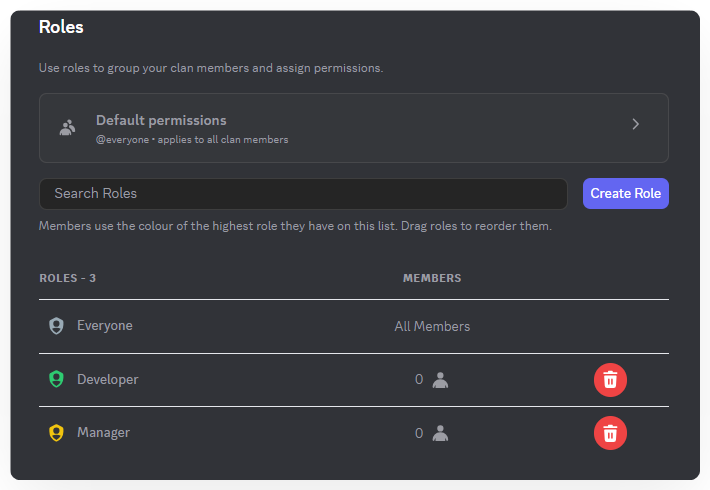Click the Developer member count of 0
This screenshot has width=710, height=490.
click(x=419, y=380)
